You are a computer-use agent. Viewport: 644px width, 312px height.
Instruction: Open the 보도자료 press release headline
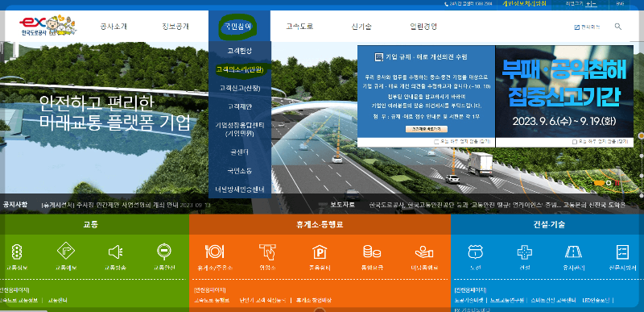[x=497, y=205]
